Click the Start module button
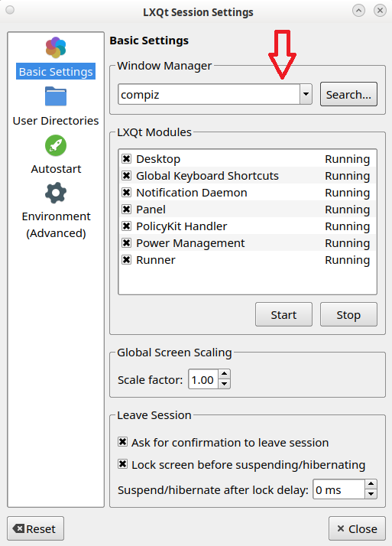The height and width of the screenshot is (546, 392). (283, 314)
